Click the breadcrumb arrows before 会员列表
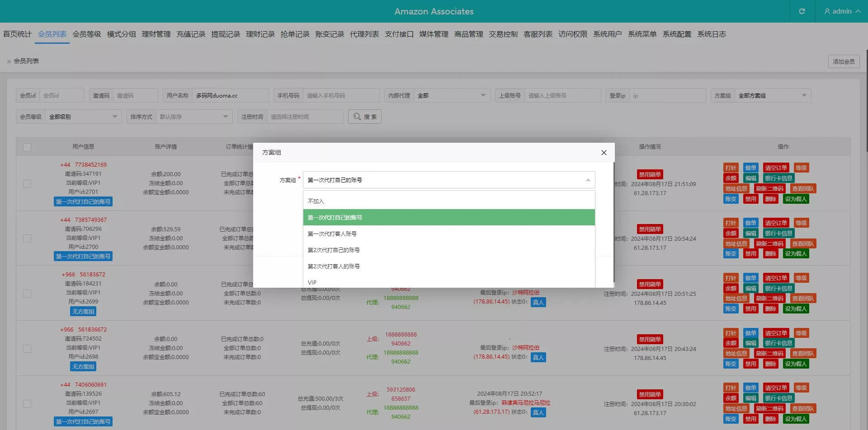The image size is (868, 430). pyautogui.click(x=9, y=61)
